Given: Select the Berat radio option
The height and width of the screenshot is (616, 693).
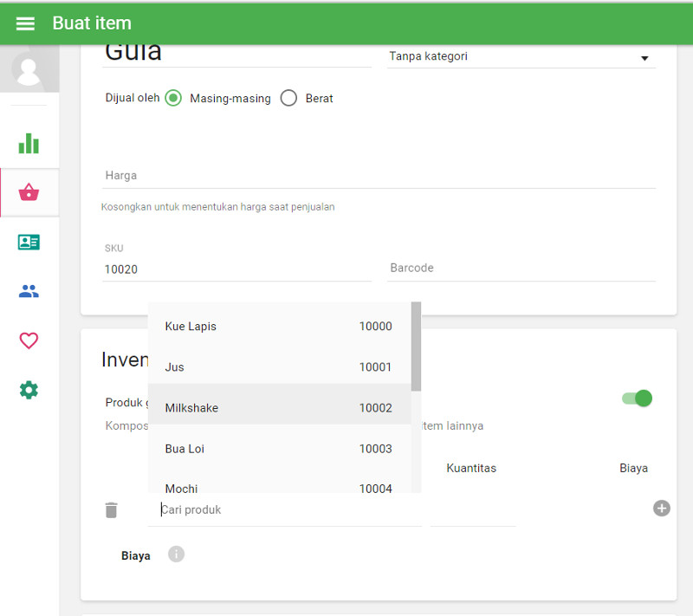Looking at the screenshot, I should (288, 98).
